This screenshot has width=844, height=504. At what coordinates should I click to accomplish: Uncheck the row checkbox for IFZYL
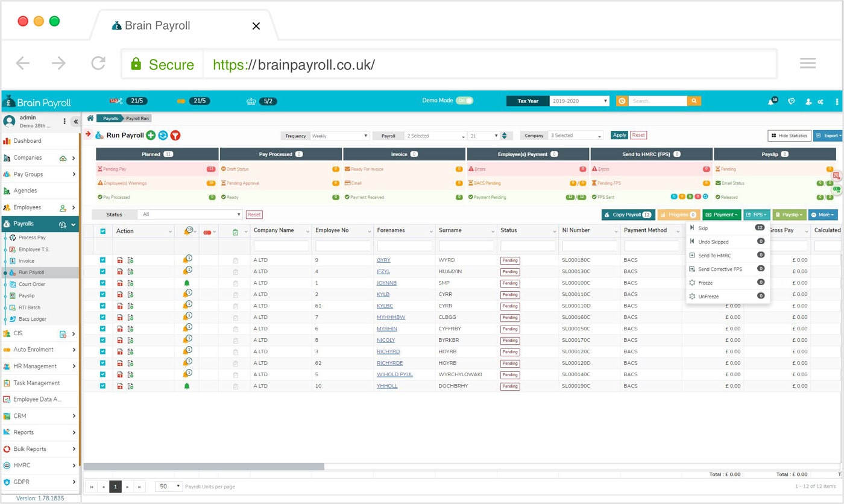102,271
